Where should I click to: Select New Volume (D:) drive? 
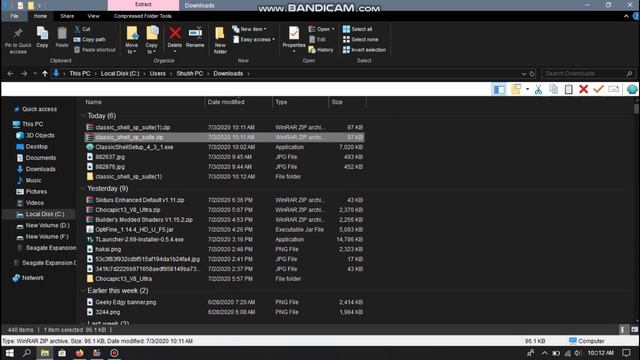click(47, 225)
